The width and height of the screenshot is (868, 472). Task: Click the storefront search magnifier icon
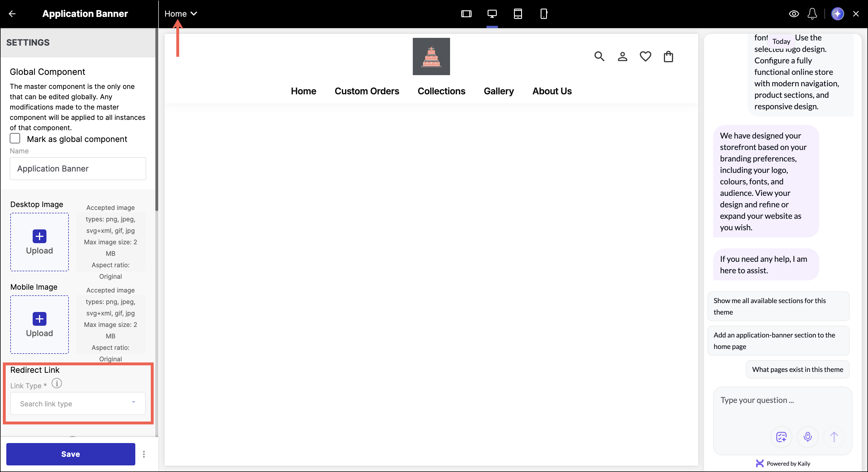[599, 56]
